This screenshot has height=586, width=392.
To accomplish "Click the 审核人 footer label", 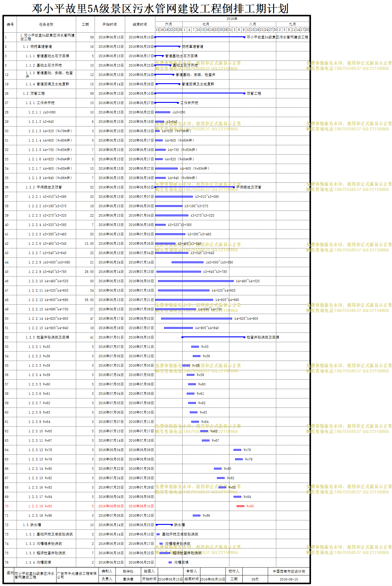I will [192, 571].
